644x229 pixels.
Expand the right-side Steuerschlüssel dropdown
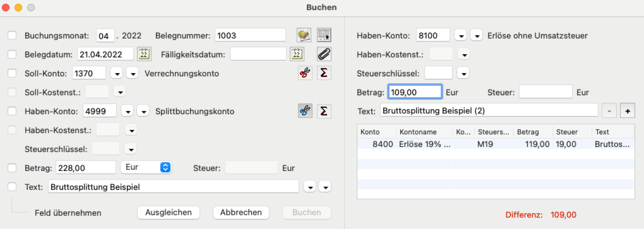click(464, 74)
